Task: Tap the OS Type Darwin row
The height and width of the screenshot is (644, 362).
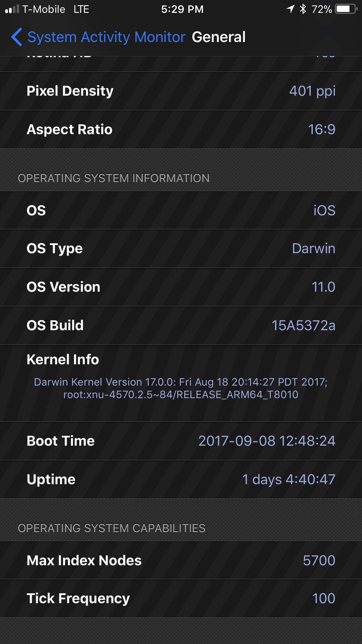Action: pos(181,249)
